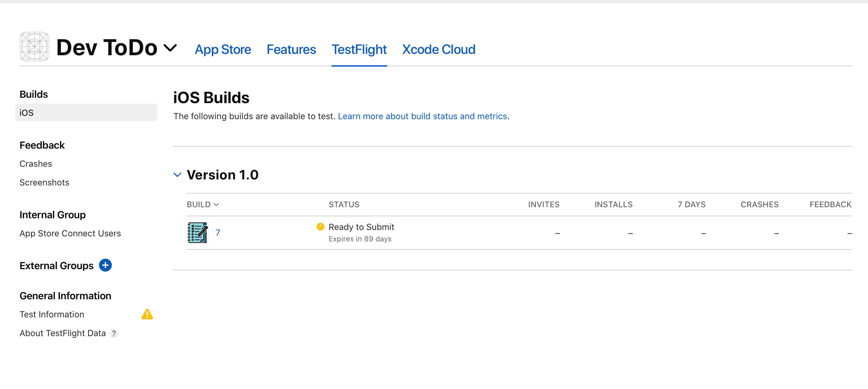The image size is (868, 389).
Task: Switch to the App Store tab
Action: (x=223, y=50)
